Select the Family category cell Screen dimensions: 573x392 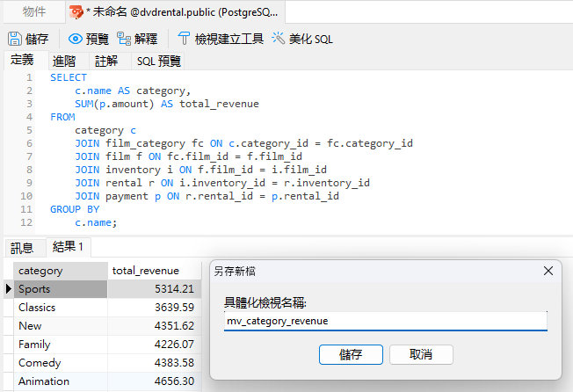[x=61, y=345]
